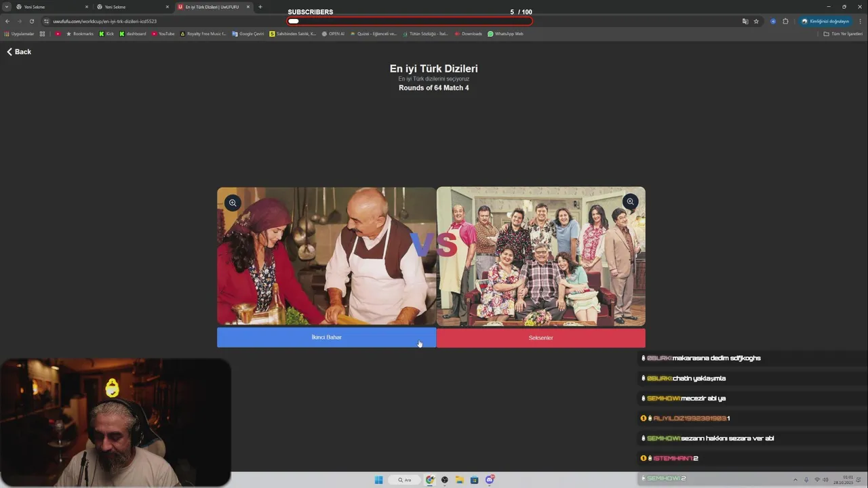This screenshot has width=868, height=488.
Task: Bookmark this page with the star
Action: [x=756, y=21]
